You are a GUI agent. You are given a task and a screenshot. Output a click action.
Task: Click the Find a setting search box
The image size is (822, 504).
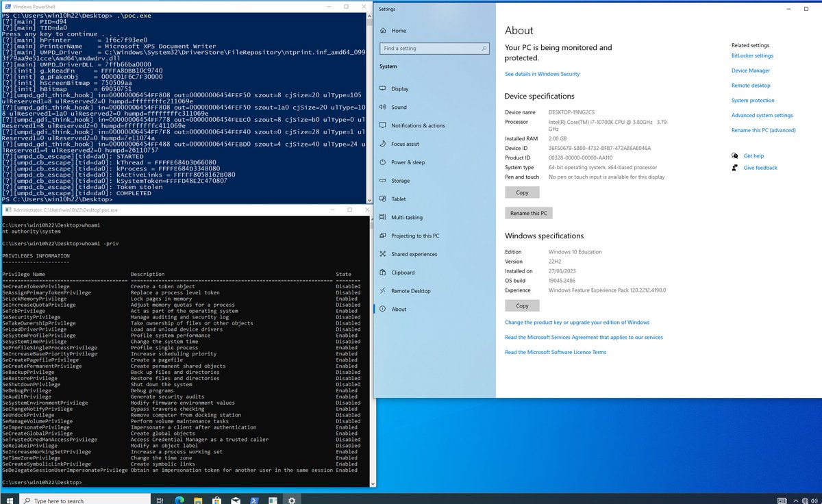[436, 49]
